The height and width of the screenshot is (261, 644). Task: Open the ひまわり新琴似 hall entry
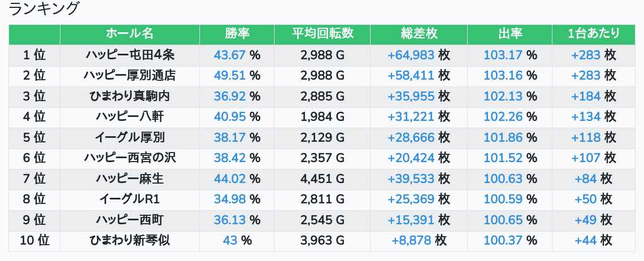pyautogui.click(x=130, y=241)
